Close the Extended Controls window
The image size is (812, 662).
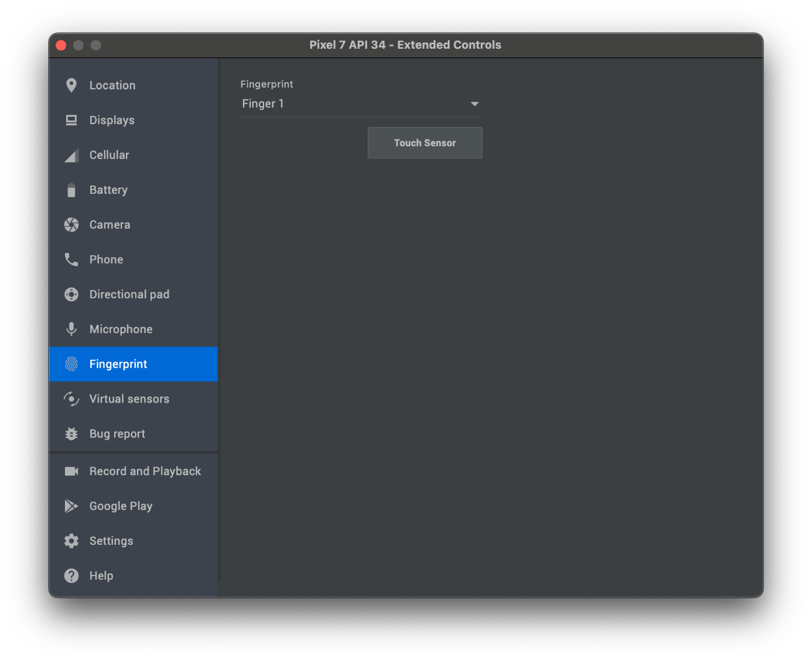61,45
